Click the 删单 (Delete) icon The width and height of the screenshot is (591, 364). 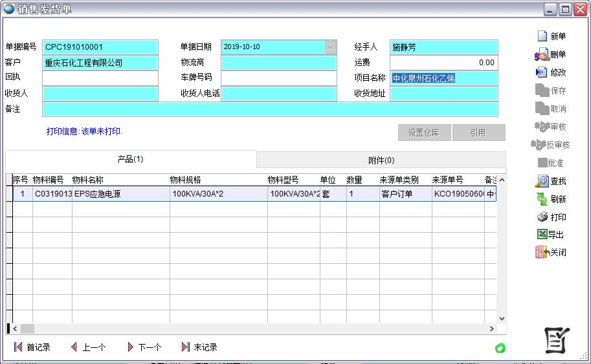click(x=542, y=55)
